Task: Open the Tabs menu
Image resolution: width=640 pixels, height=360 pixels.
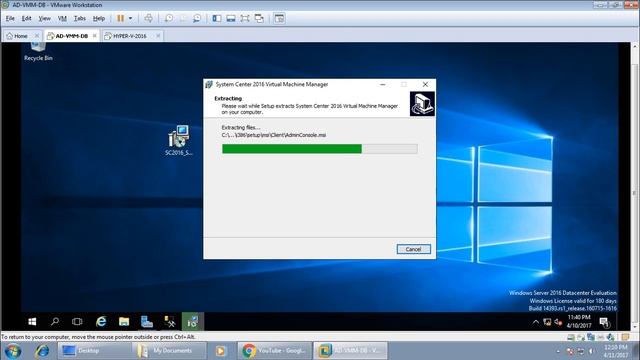Action: coord(80,18)
